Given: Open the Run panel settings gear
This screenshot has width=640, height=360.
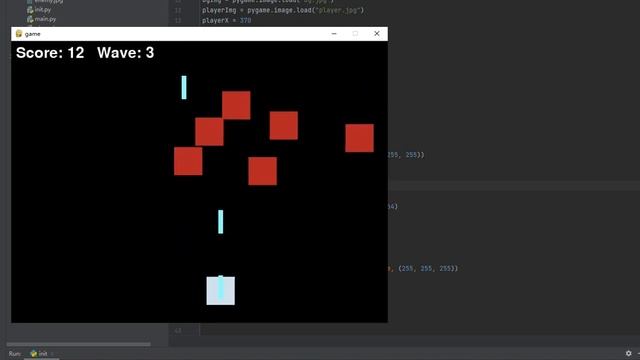Looking at the screenshot, I should [628, 353].
